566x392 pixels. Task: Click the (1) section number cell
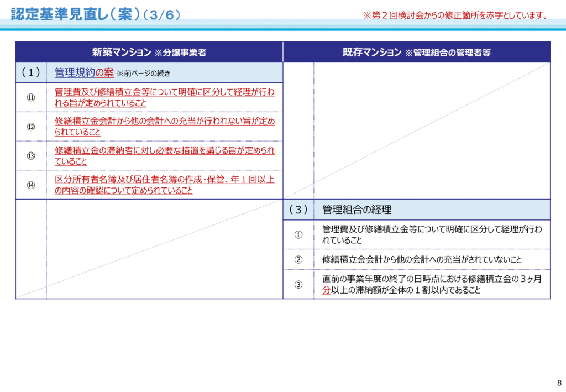(31, 72)
